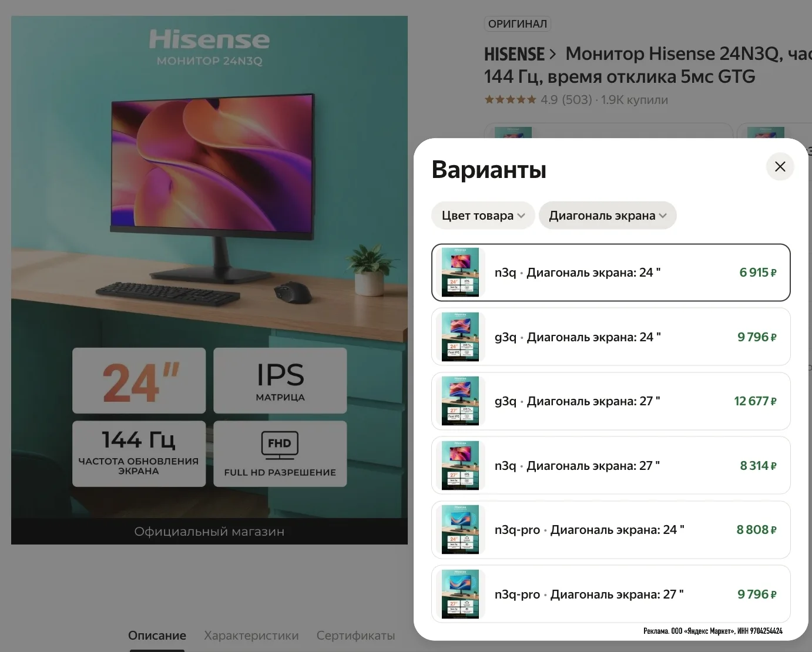The height and width of the screenshot is (652, 812).
Task: Click the ОРИГИНАЛ badge
Action: coord(518,24)
